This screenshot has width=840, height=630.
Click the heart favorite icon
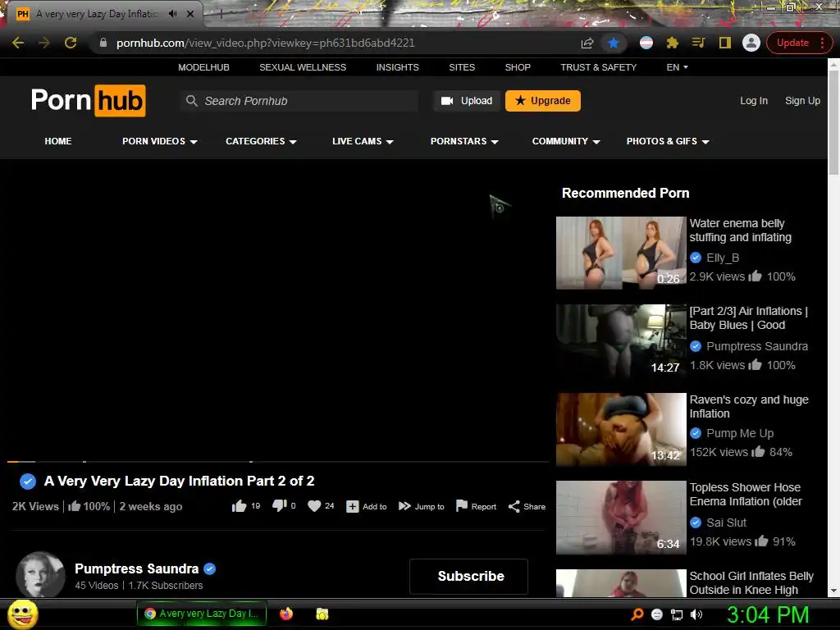click(x=314, y=506)
